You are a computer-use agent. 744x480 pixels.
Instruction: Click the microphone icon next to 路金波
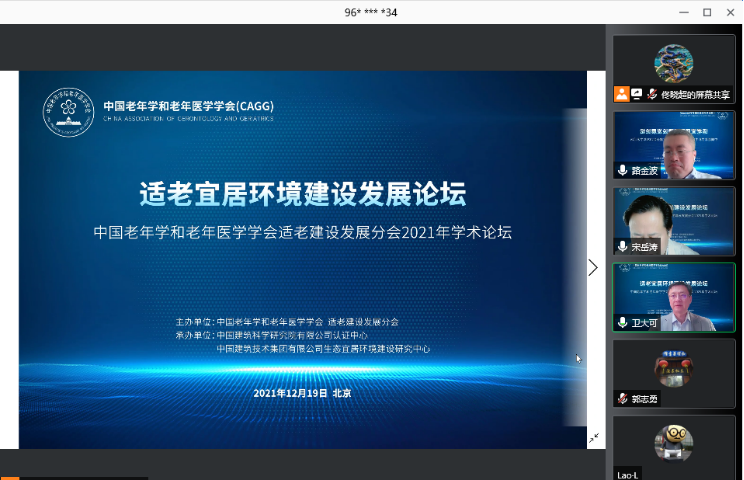coord(622,170)
